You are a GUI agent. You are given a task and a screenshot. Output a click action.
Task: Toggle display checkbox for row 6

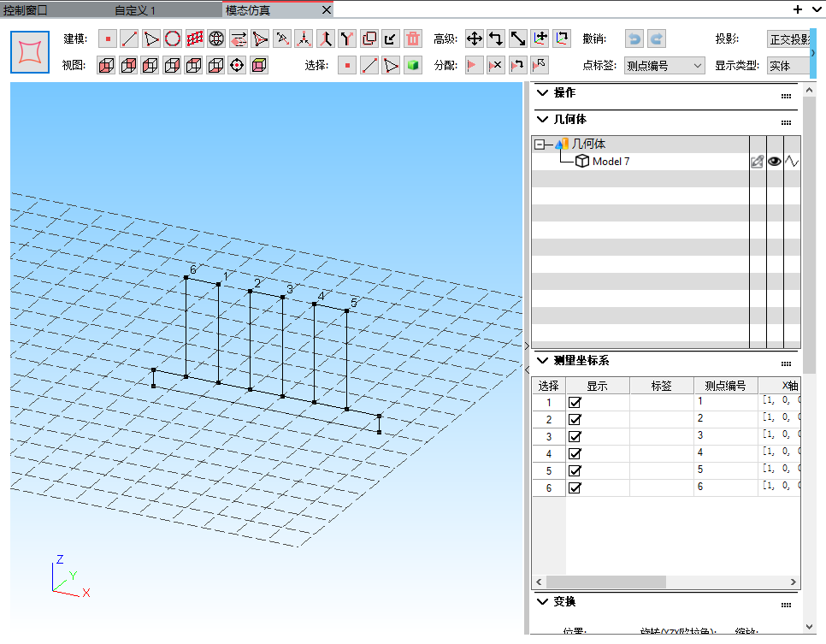tap(575, 488)
